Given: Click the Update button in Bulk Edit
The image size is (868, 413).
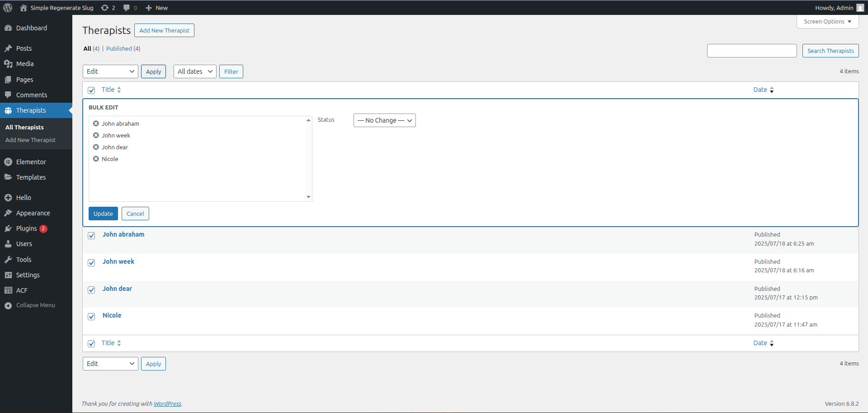Looking at the screenshot, I should [103, 214].
